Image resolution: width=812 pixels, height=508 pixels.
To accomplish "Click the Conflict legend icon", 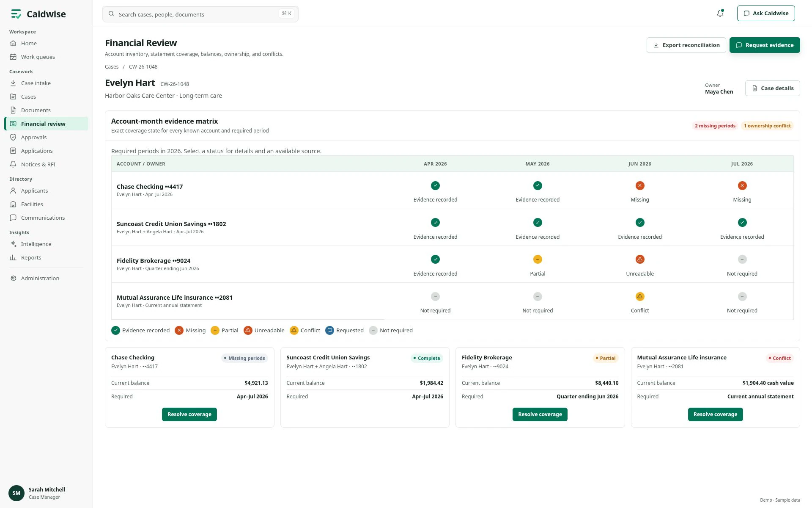I will click(294, 330).
